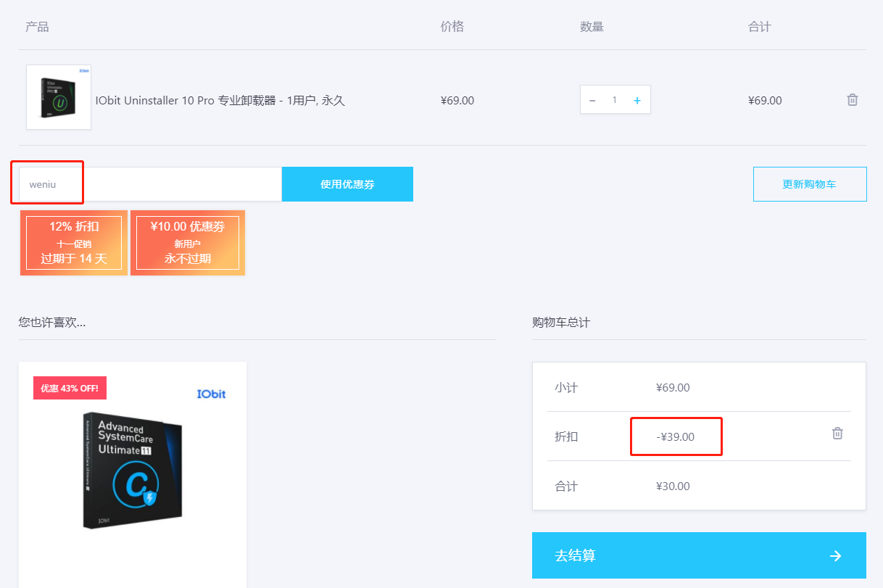
Task: Remove IObit Uninstaller from cart with trash icon
Action: pyautogui.click(x=853, y=100)
